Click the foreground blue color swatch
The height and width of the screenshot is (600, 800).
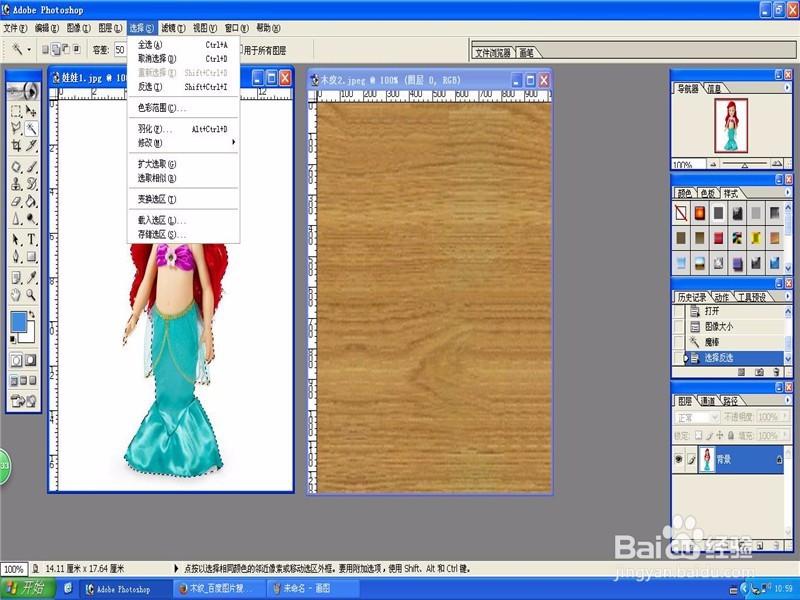[x=18, y=322]
